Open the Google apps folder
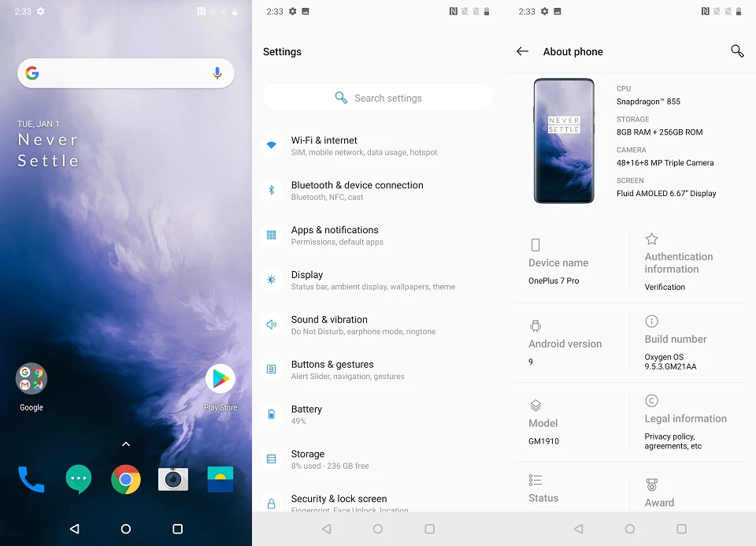756x546 pixels. point(31,378)
